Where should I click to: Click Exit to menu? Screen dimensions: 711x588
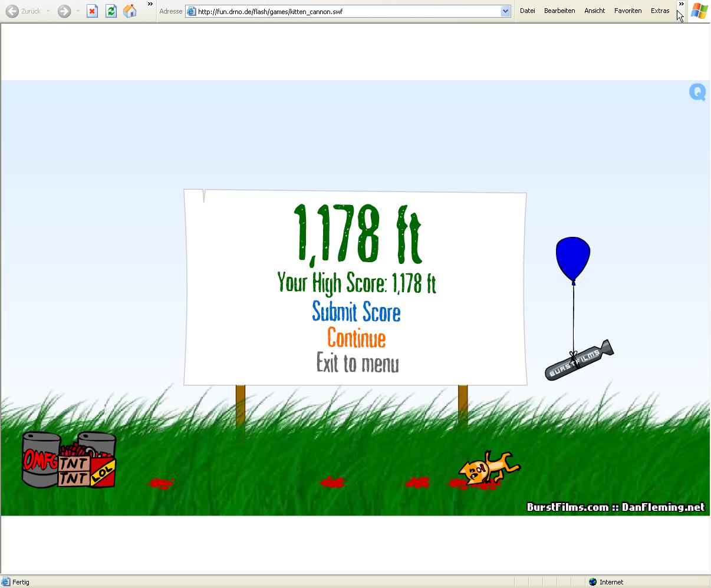(x=357, y=363)
